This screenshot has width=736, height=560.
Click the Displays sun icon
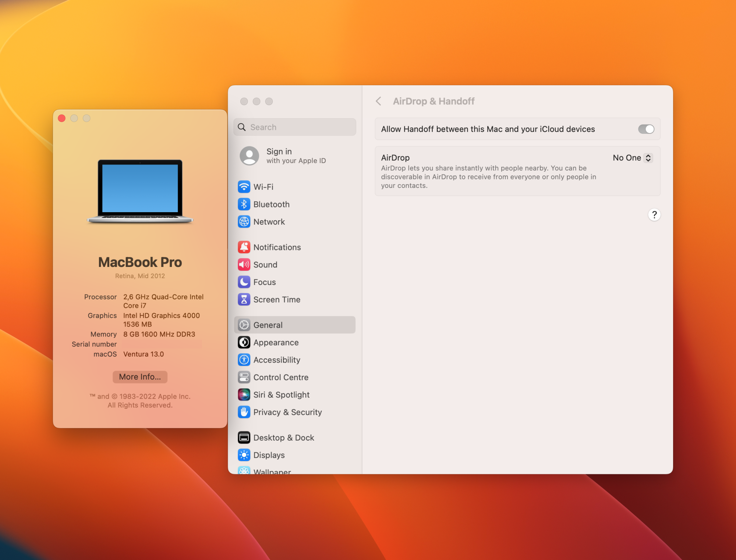pyautogui.click(x=244, y=455)
